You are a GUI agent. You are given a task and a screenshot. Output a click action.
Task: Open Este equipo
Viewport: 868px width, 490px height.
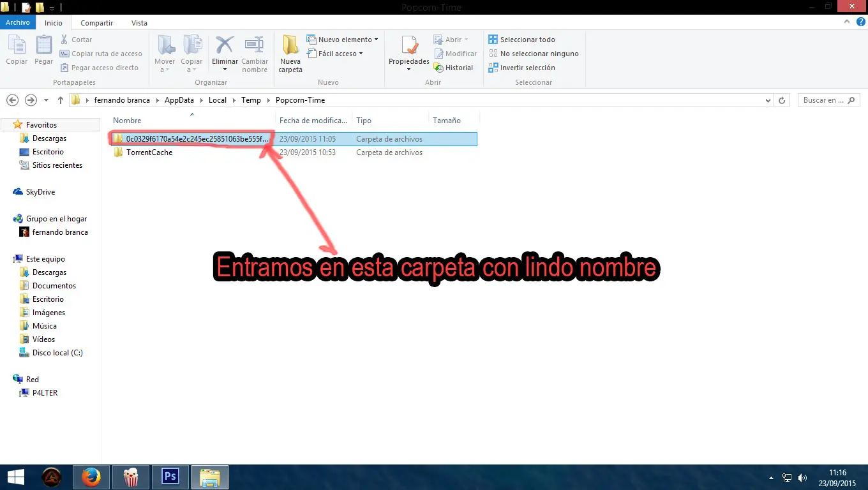point(45,259)
